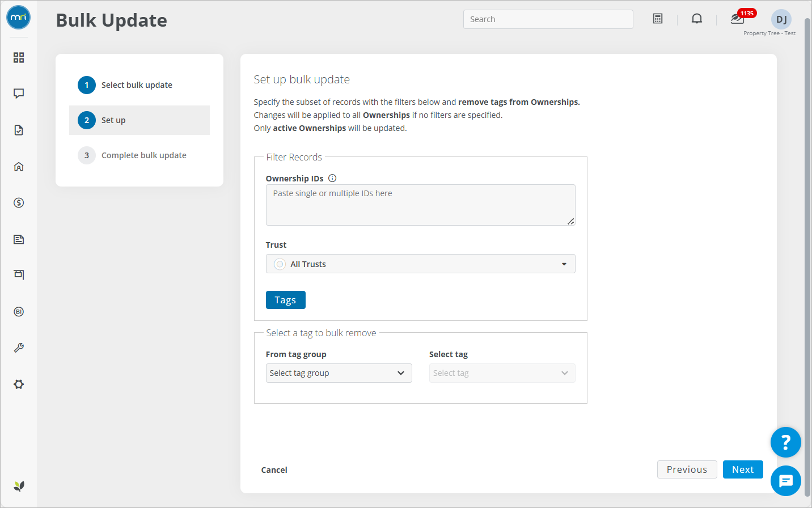Open the reports newspaper sidebar icon

19,239
